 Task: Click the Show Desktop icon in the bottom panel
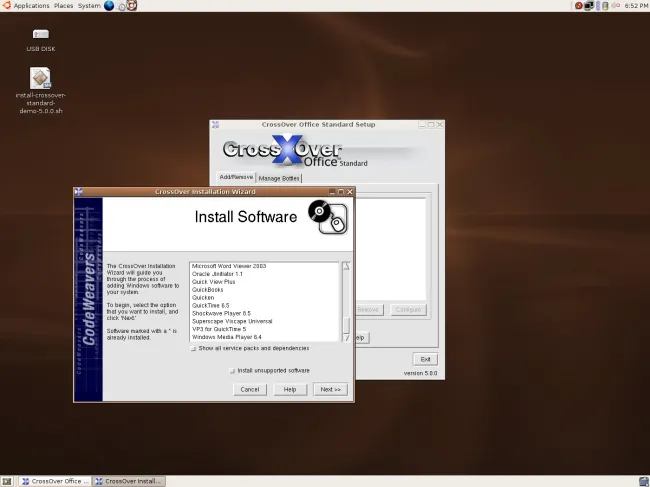(x=7, y=481)
